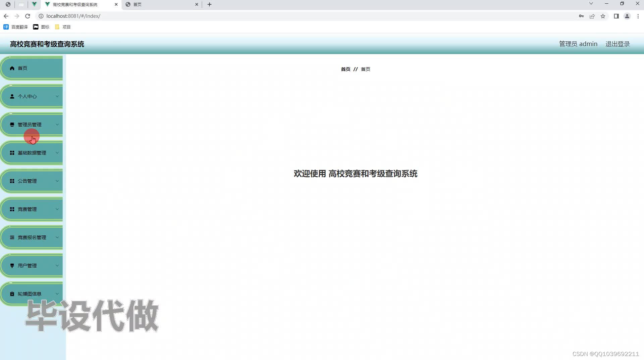
Task: Click the list icon beside 竞赛报名管理
Action: [12, 237]
